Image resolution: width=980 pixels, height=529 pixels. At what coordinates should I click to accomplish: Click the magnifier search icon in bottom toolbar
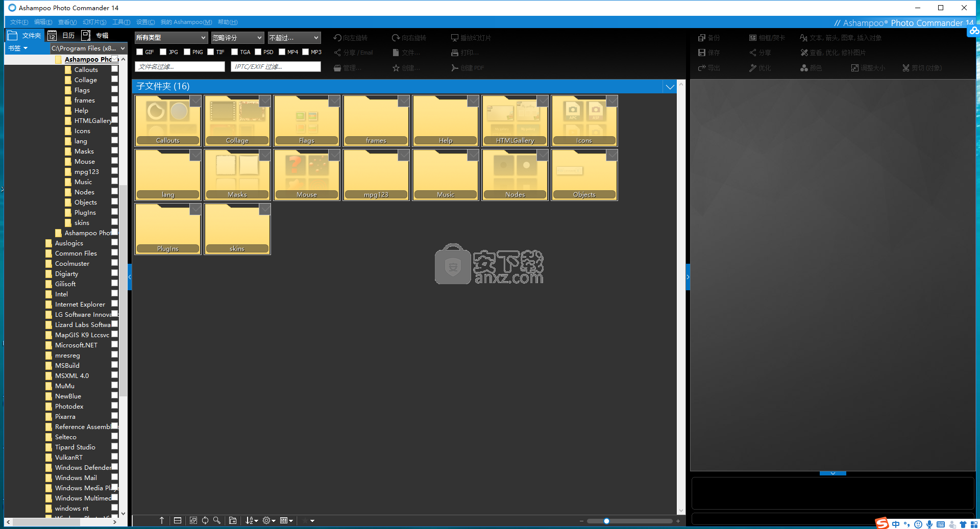coord(217,520)
